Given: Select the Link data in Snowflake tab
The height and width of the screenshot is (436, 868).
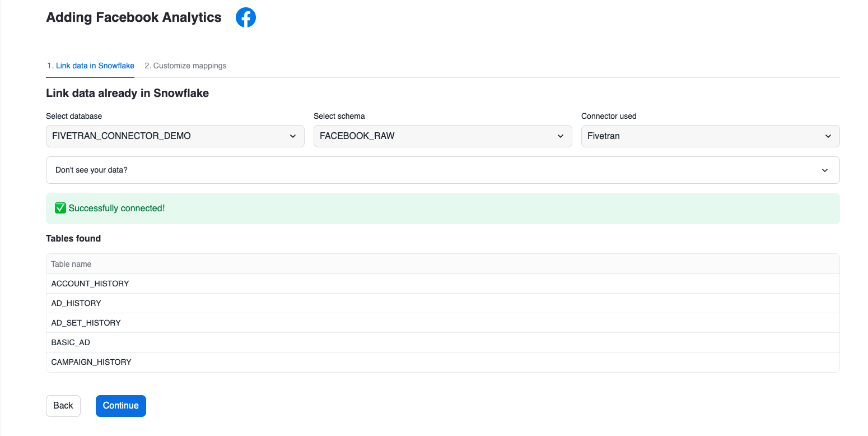Looking at the screenshot, I should [91, 66].
